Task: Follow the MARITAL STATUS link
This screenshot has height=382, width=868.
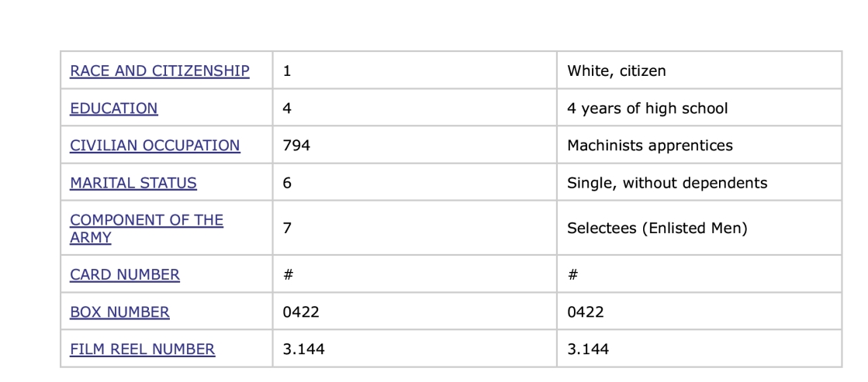Action: (133, 184)
